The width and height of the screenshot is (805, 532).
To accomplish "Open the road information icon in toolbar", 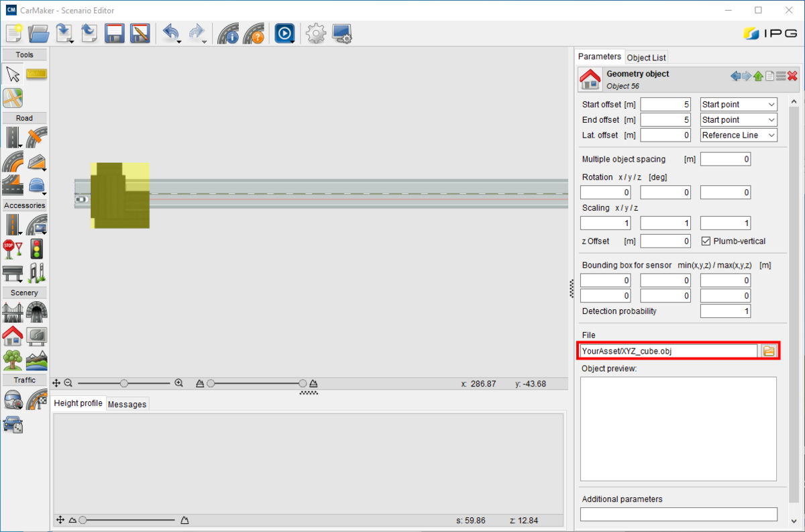I will tap(228, 34).
